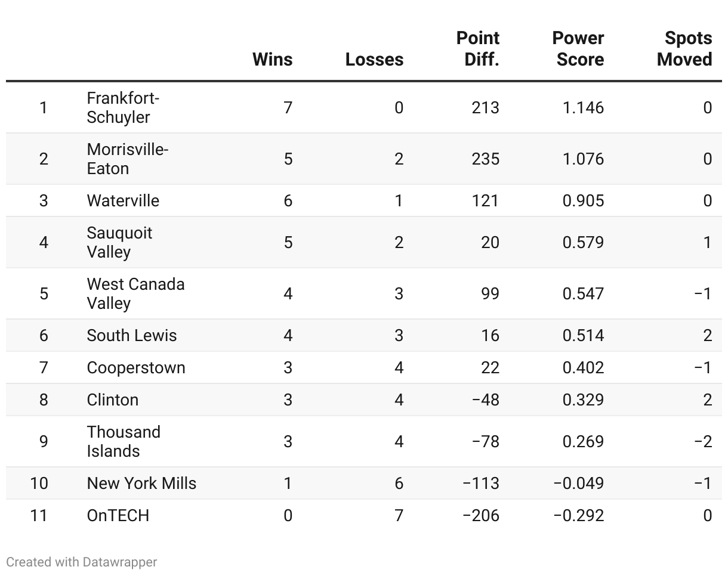The width and height of the screenshot is (728, 576).
Task: Click the Losses column header
Action: coord(374,59)
